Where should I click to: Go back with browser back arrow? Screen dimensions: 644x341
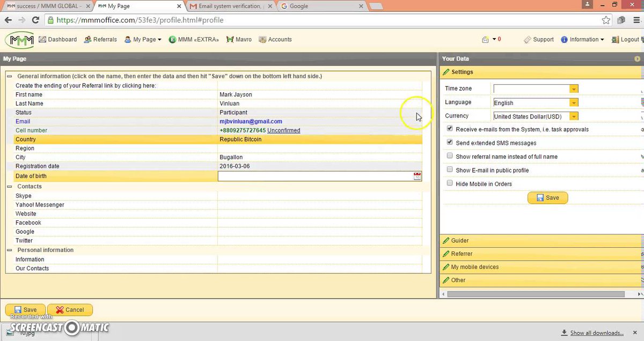[8, 20]
